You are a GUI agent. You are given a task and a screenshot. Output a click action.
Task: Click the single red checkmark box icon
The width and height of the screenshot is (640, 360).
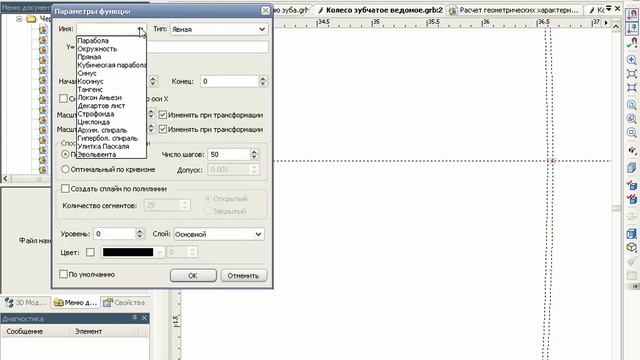coord(632,185)
